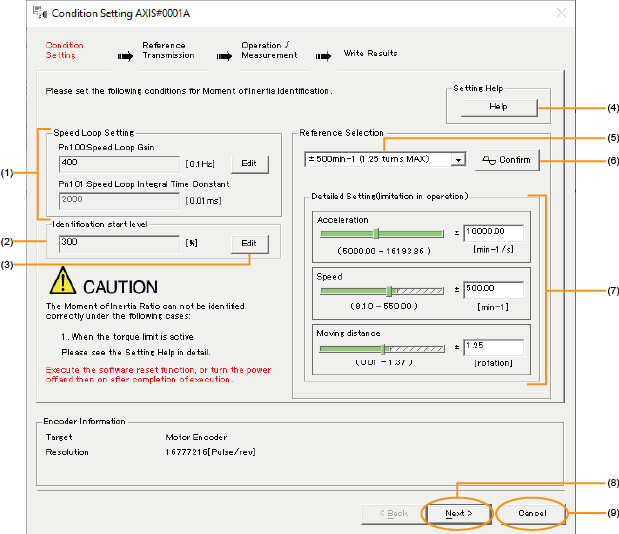Cancel the moment of inertia setup
The height and width of the screenshot is (534, 619).
point(531,513)
